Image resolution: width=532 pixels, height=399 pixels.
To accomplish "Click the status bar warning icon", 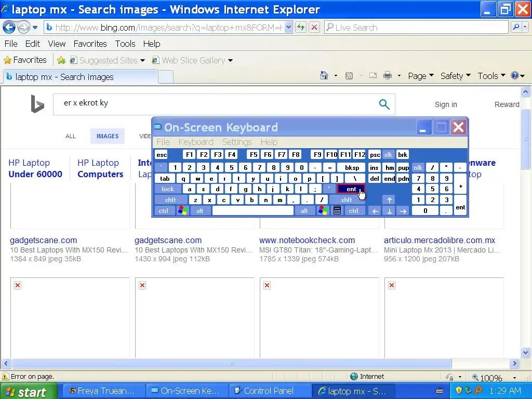I will coord(5,376).
